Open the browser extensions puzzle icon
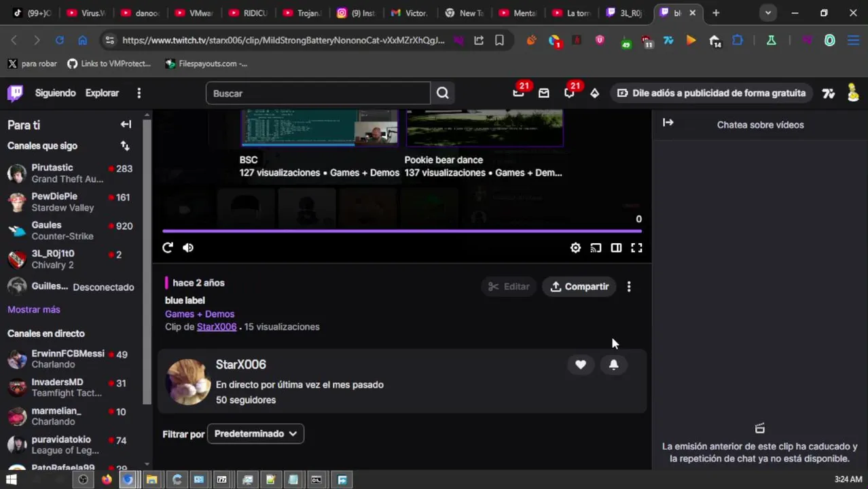Screen dimensions: 868x489 [x=738, y=41]
